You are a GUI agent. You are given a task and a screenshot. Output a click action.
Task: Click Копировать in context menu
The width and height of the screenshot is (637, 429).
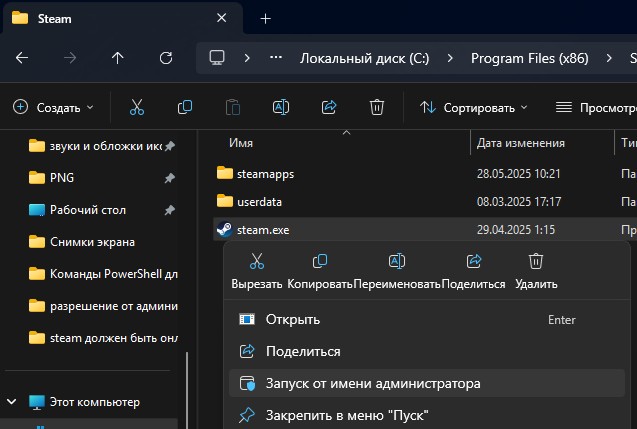320,270
